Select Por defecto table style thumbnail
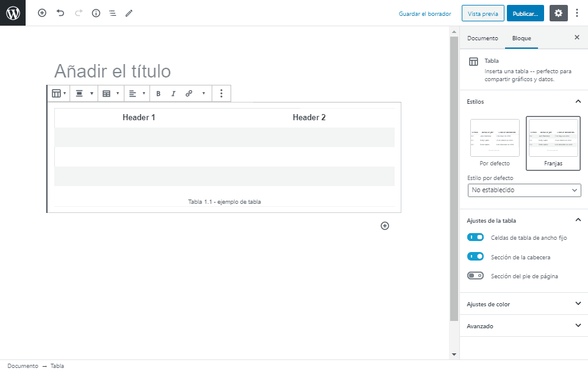Viewport: 588px width, 371px height. [x=495, y=143]
